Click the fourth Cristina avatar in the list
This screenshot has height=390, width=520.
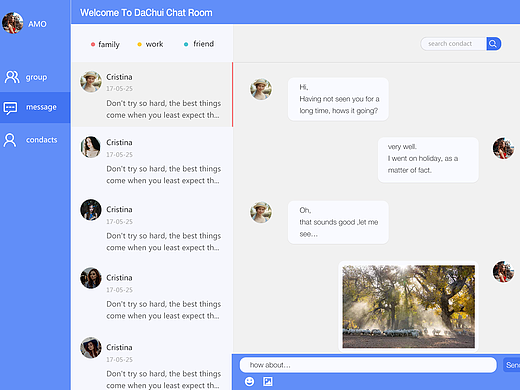[91, 278]
